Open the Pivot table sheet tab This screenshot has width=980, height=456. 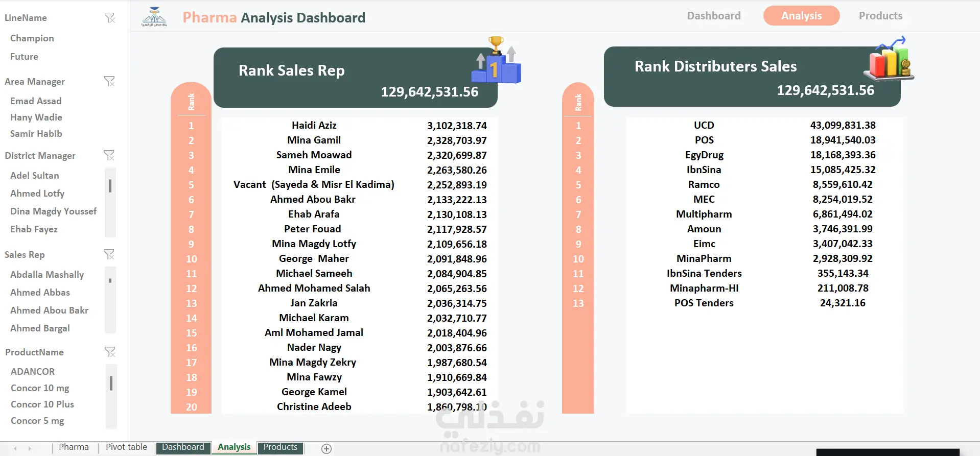(126, 447)
